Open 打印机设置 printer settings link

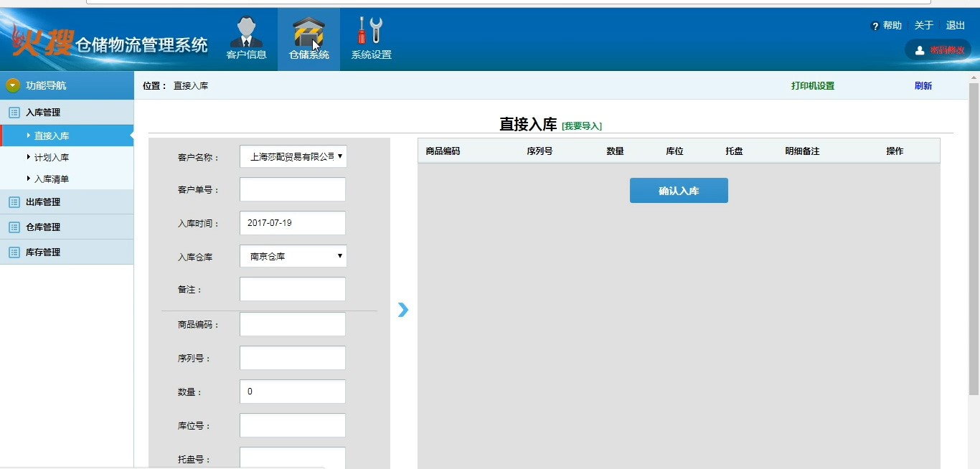coord(813,86)
